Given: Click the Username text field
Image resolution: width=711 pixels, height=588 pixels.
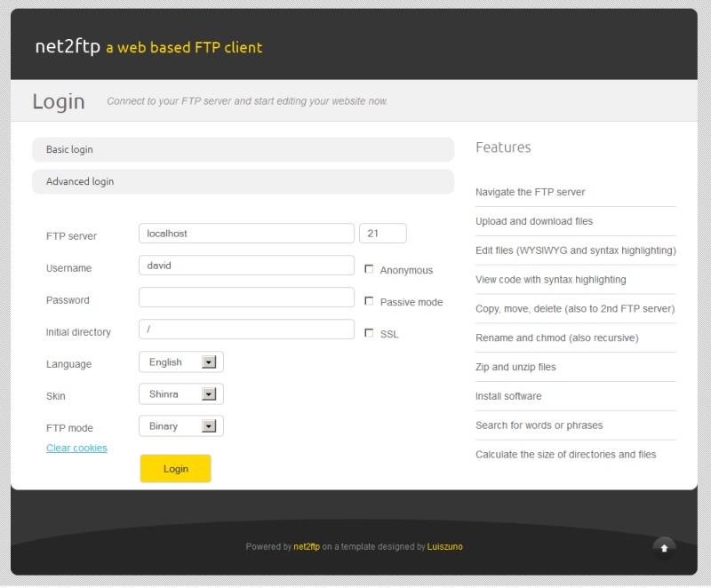Looking at the screenshot, I should (x=246, y=265).
